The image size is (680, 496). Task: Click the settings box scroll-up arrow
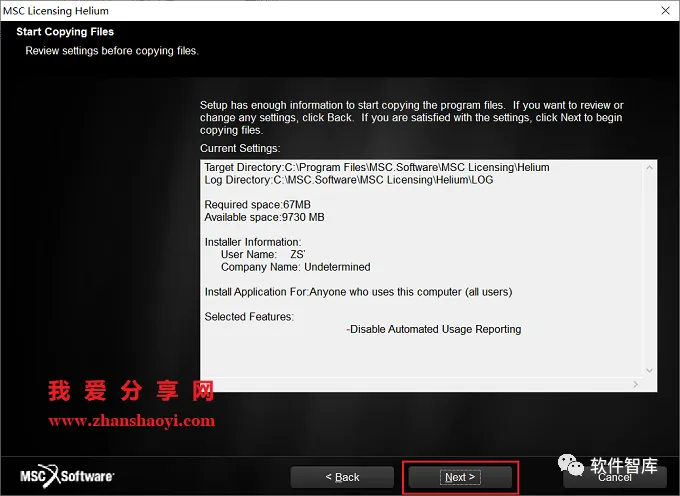[x=649, y=168]
